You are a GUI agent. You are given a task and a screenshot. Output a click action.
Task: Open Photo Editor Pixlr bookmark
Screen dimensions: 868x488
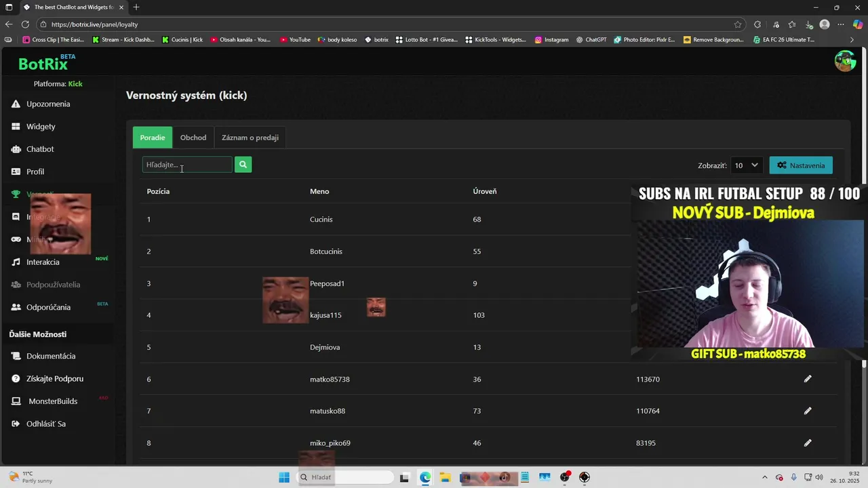(x=645, y=40)
